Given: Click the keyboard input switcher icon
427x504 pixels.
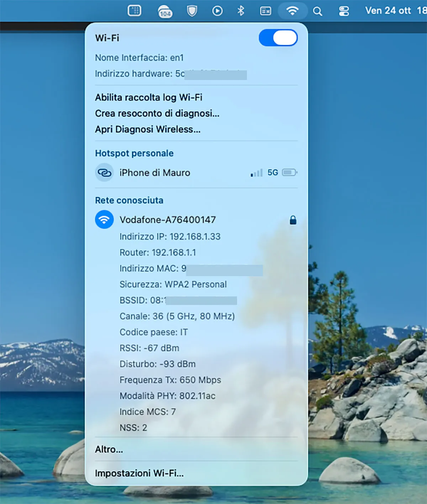Looking at the screenshot, I should (265, 11).
